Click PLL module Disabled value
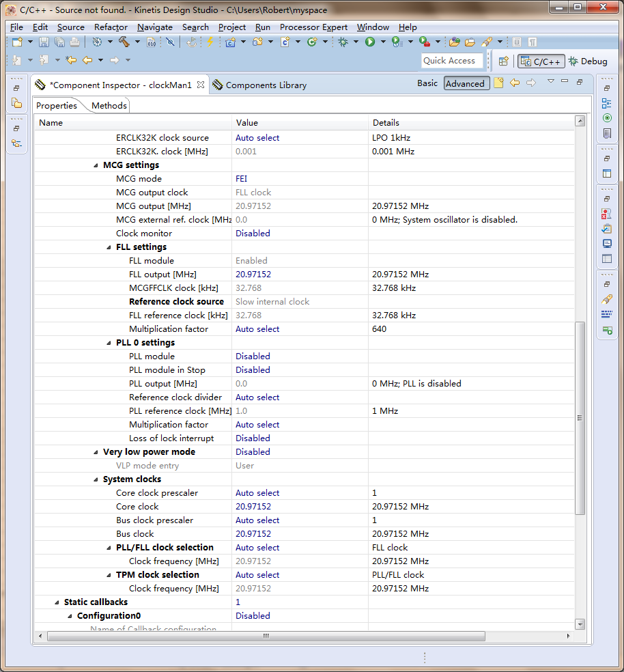The width and height of the screenshot is (624, 672). point(253,356)
